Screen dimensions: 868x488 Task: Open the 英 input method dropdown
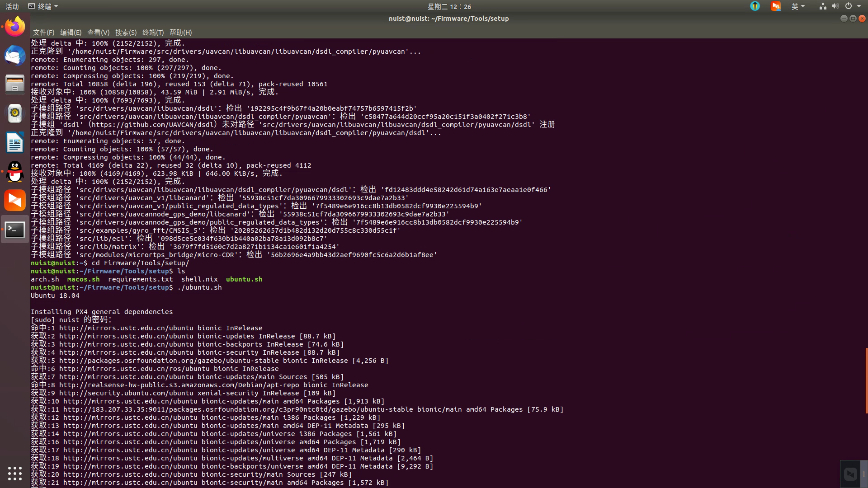798,6
